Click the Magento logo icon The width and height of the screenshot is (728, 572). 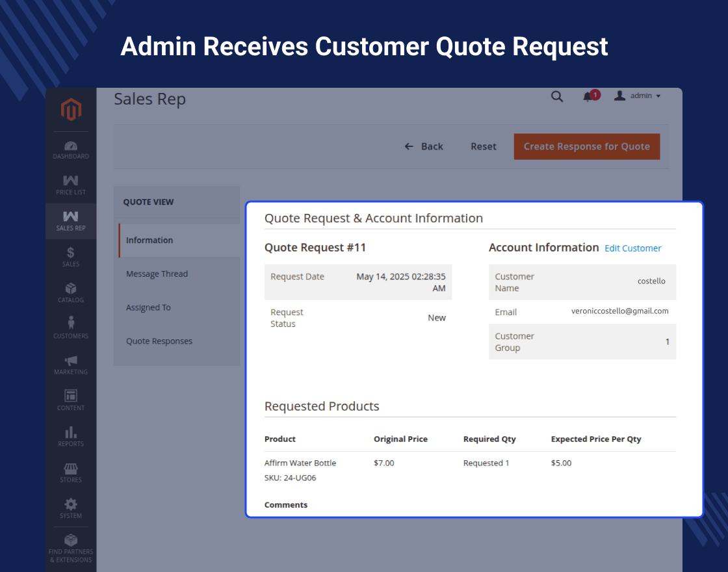tap(71, 110)
